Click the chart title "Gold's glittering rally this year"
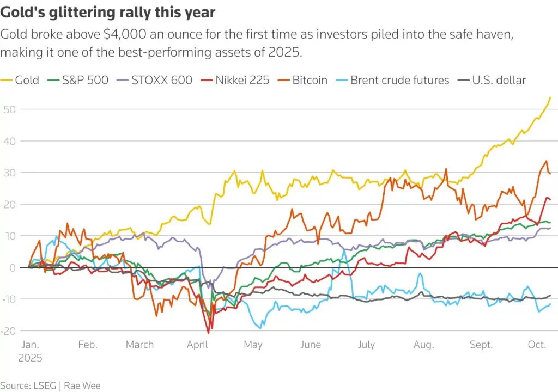Image resolution: width=558 pixels, height=392 pixels. (108, 12)
